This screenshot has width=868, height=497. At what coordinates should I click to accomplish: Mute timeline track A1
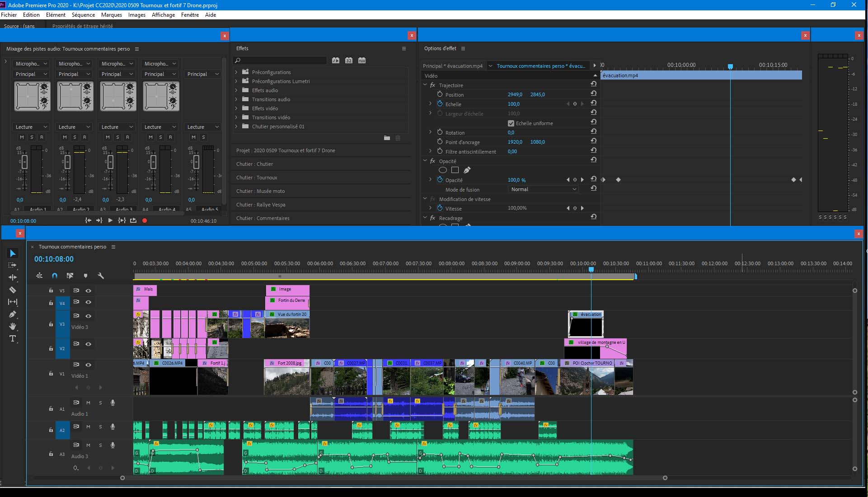(x=88, y=403)
